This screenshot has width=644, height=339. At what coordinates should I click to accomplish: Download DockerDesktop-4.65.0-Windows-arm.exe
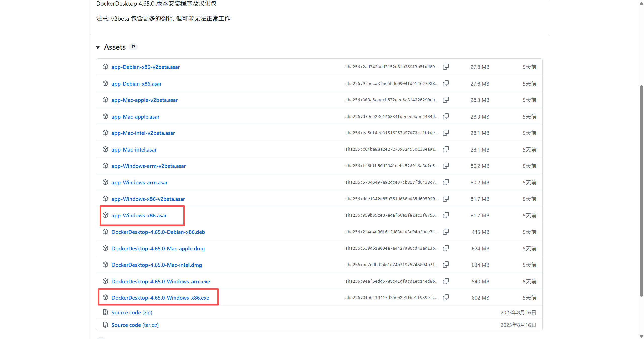(161, 282)
